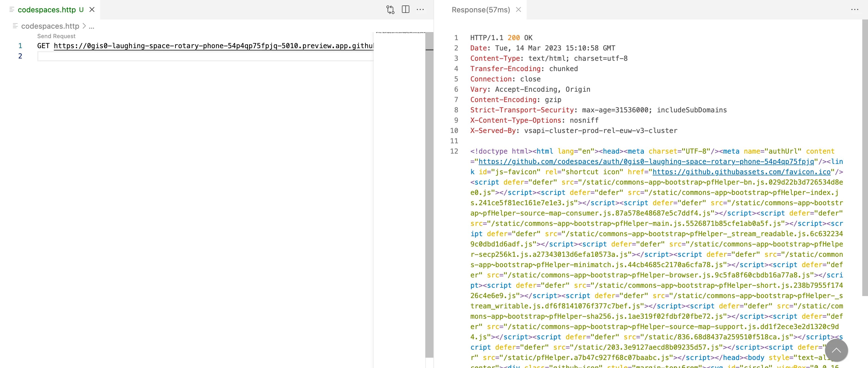This screenshot has height=368, width=868.
Task: Click the 'Strict-Transport-Security' header name
Action: (522, 110)
